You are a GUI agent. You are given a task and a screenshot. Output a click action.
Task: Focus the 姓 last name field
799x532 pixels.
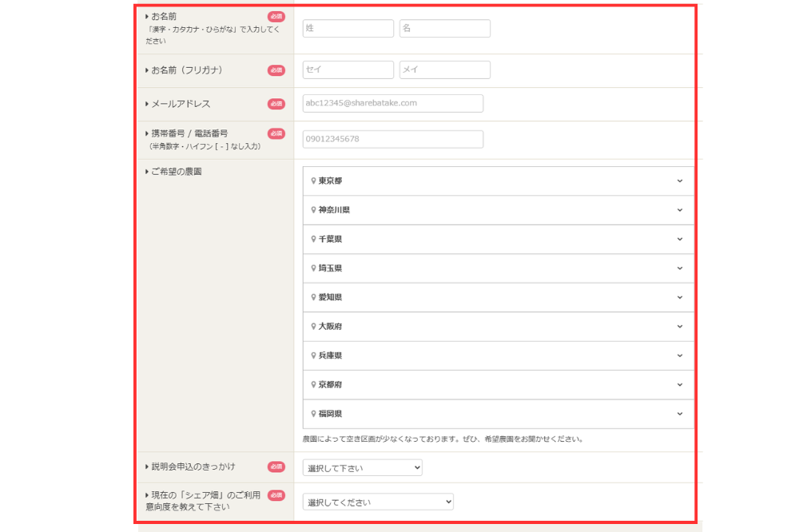(x=348, y=29)
